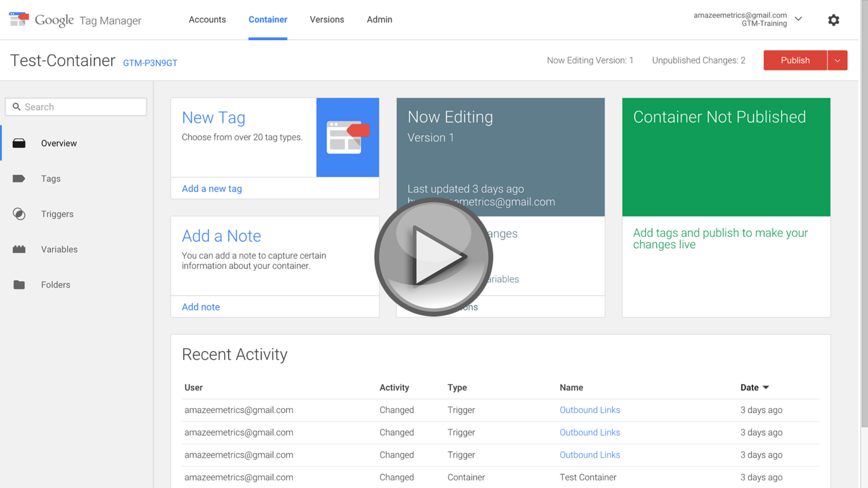Click the Now Editing Version 1 card
Screen dimensions: 868x488
501,157
